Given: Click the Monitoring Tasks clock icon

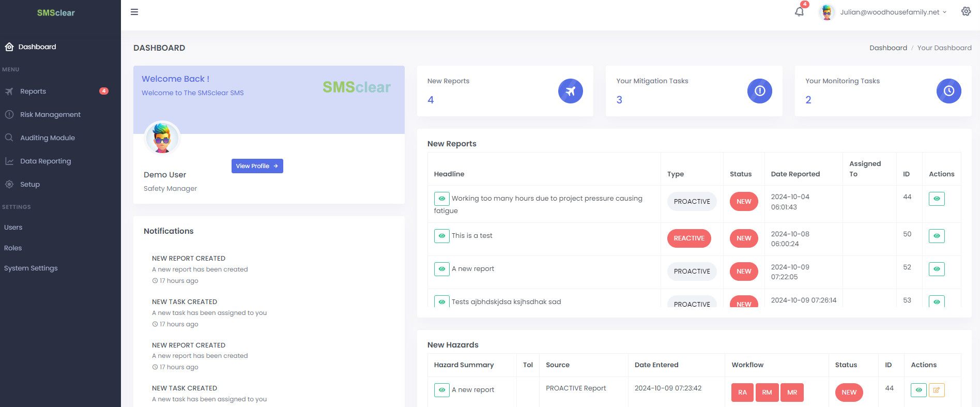Looking at the screenshot, I should (x=948, y=91).
